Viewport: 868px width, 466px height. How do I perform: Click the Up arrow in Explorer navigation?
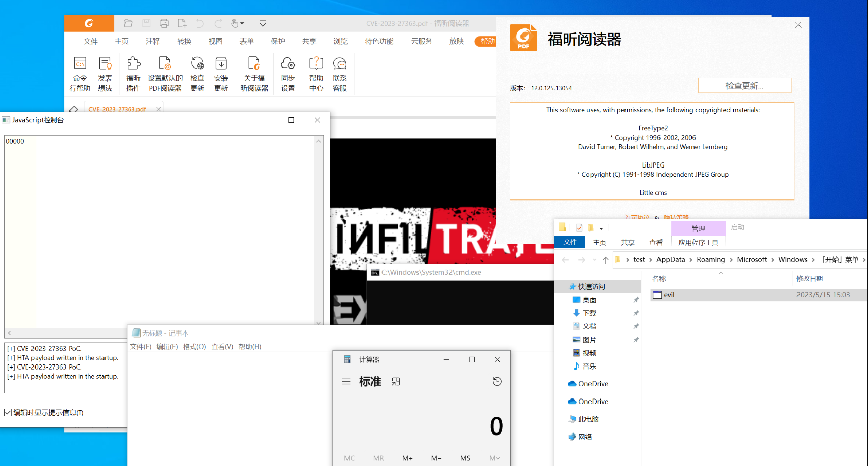[605, 260]
